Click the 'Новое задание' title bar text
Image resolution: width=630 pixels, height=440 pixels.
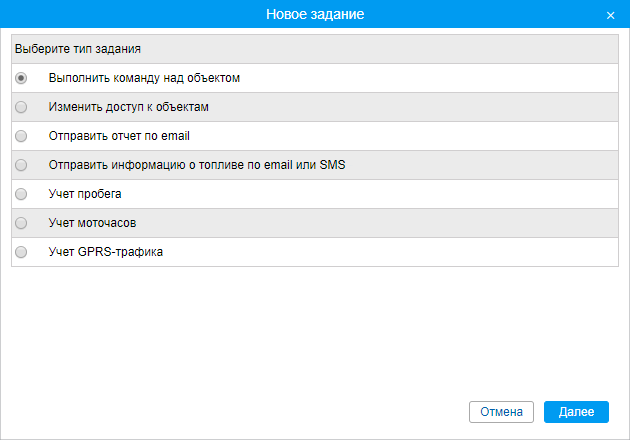[x=315, y=14]
